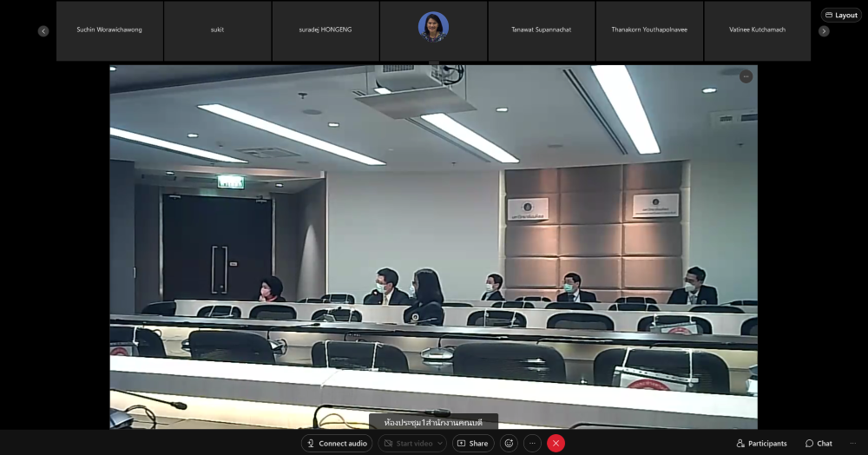
Task: Open the Layout menu
Action: click(x=840, y=15)
